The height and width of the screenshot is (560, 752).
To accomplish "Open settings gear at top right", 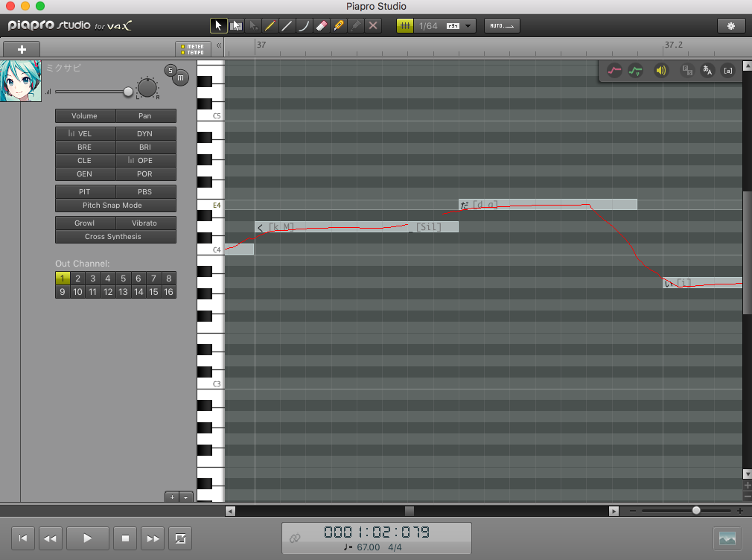I will point(731,26).
